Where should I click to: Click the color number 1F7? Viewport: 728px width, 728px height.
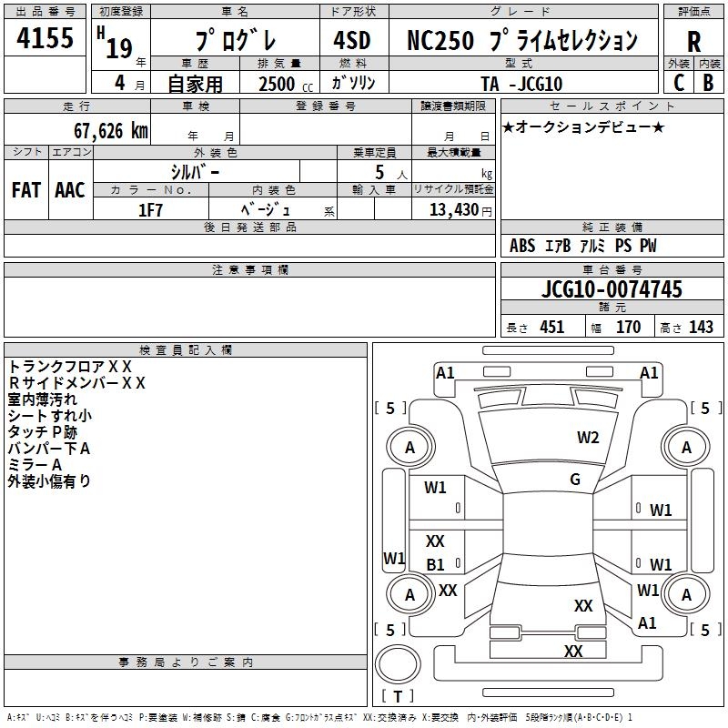pyautogui.click(x=150, y=210)
